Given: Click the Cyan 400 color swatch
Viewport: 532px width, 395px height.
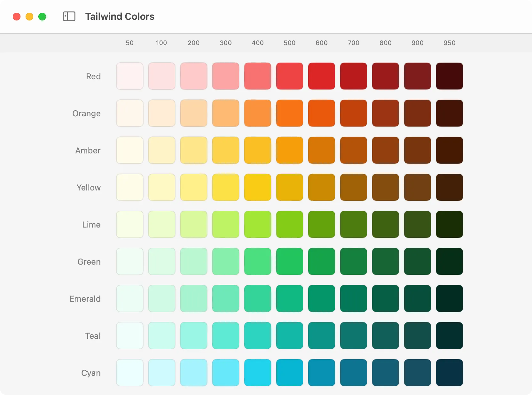Looking at the screenshot, I should coord(257,373).
